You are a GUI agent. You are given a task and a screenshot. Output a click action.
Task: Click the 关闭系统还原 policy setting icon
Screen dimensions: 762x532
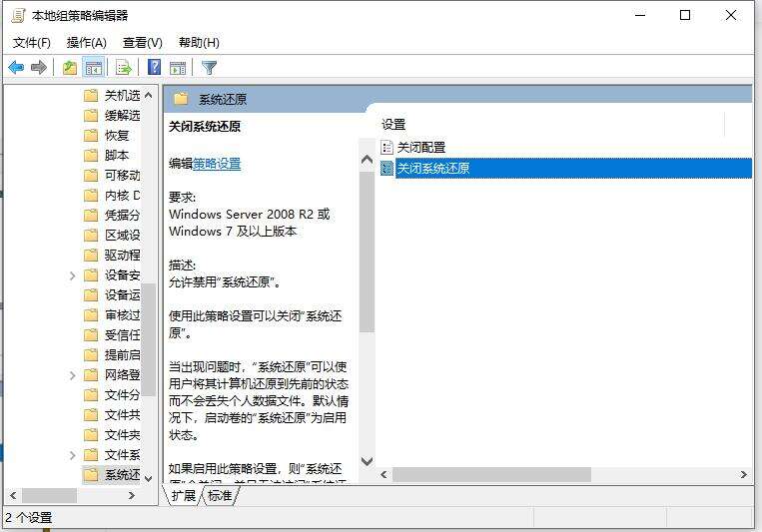coord(386,168)
